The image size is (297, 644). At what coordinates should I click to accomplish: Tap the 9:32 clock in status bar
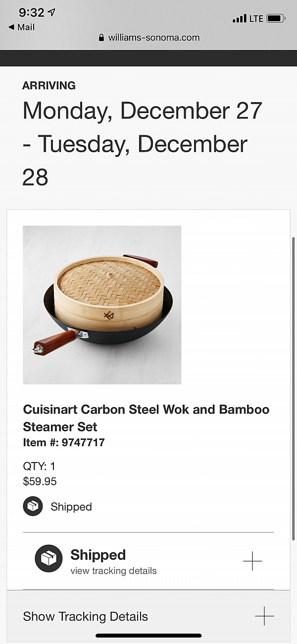[x=31, y=12]
